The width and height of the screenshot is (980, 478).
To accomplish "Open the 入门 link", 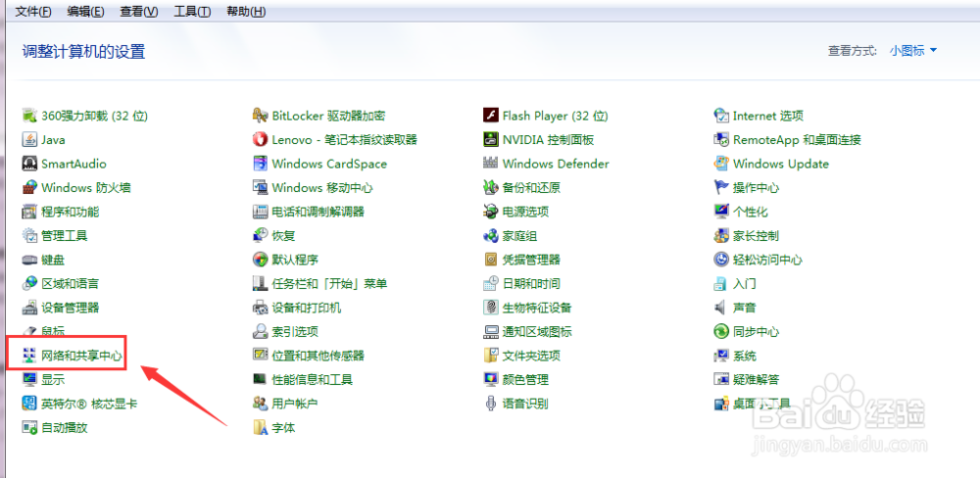I will [x=745, y=284].
